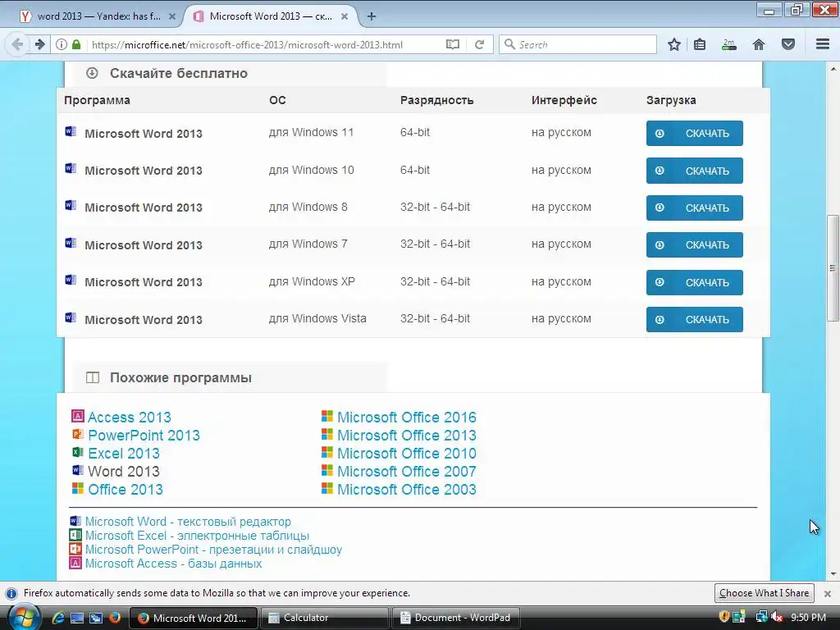Viewport: 840px width, 630px height.
Task: Open the Excel 2013 link
Action: click(x=124, y=453)
